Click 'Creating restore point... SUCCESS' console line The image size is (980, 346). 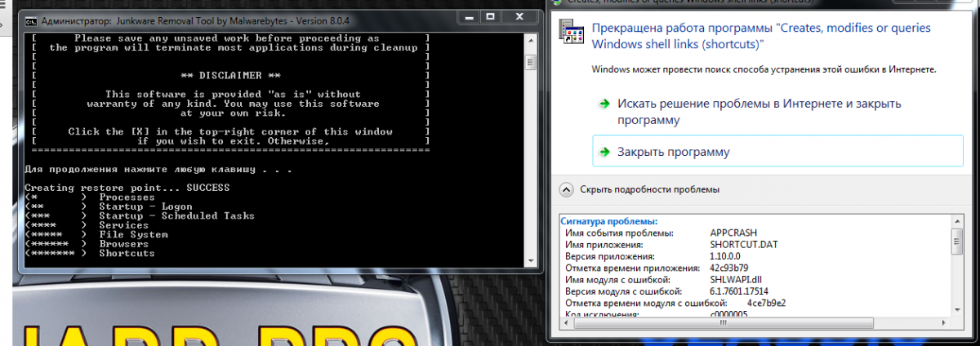pyautogui.click(x=127, y=188)
